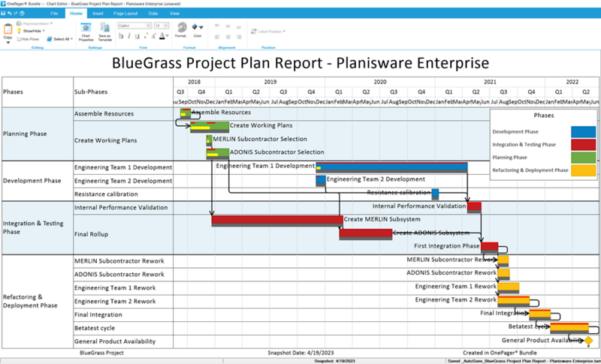Click the Save icon in quick access toolbar

click(x=3, y=14)
